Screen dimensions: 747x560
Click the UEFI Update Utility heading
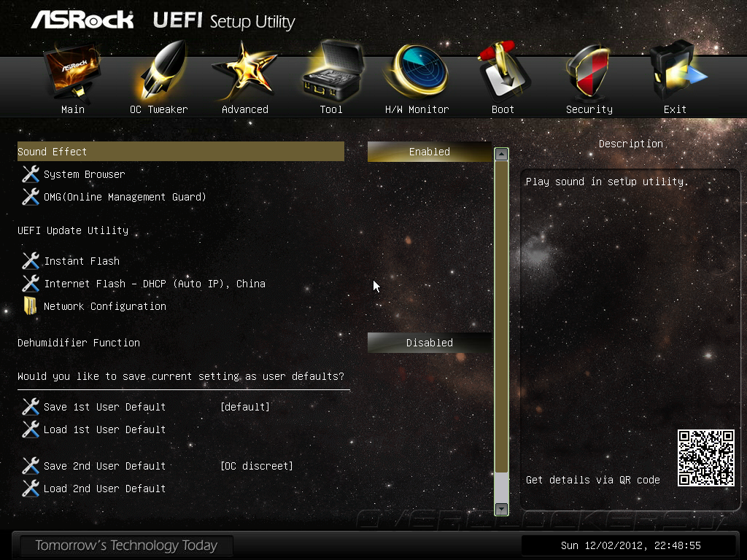(x=73, y=230)
